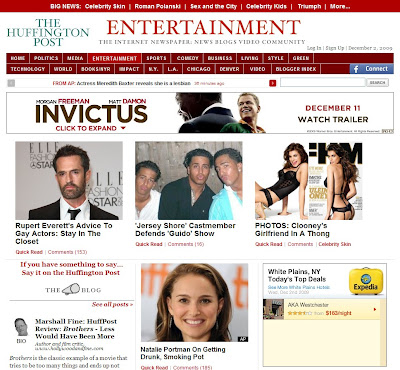Open the Video section

[x=257, y=69]
